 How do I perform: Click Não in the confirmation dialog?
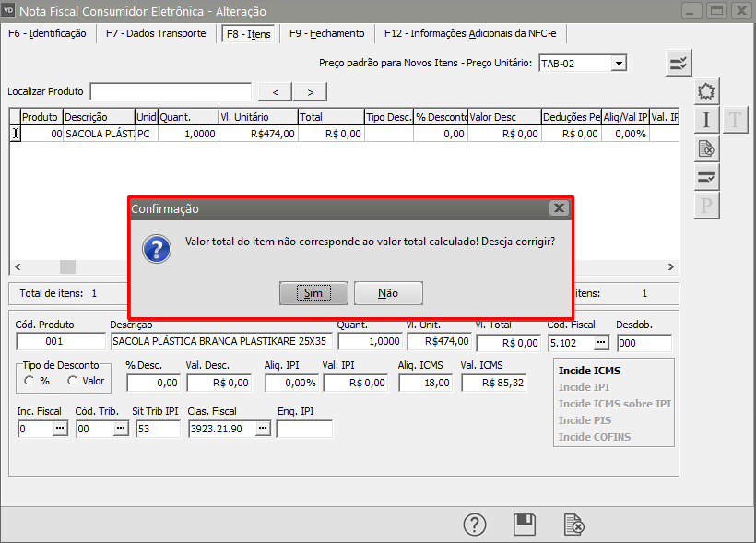point(388,293)
